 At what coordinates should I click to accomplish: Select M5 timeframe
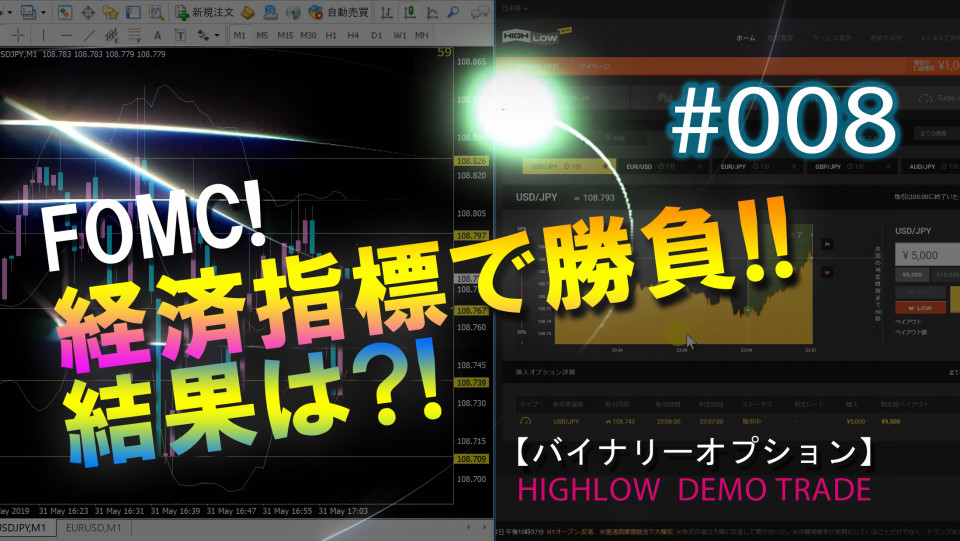[x=262, y=35]
